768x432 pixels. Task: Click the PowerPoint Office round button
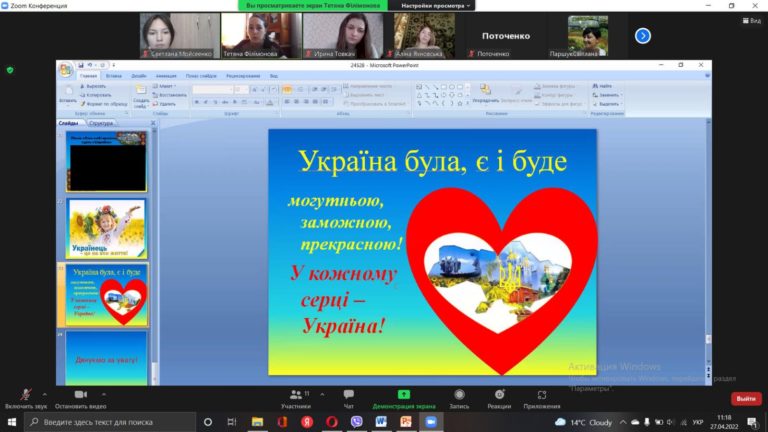65,69
